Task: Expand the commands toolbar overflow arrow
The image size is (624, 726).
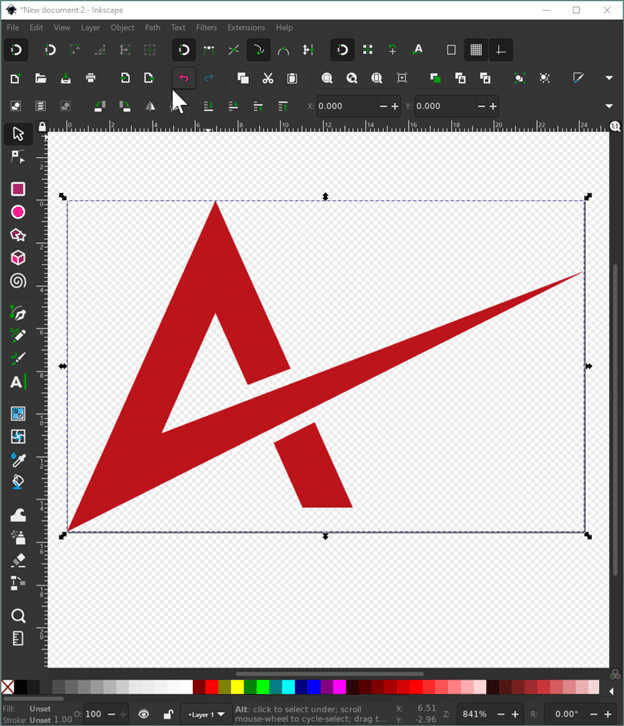Action: point(609,78)
